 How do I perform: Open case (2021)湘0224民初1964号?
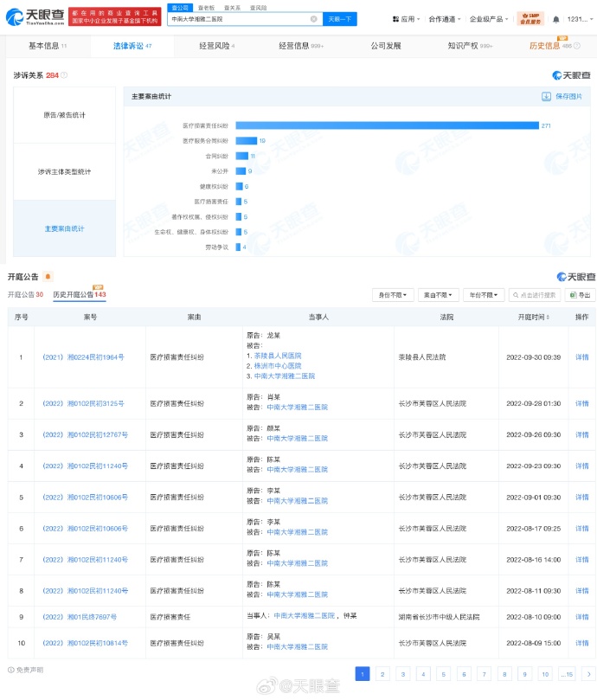point(83,357)
